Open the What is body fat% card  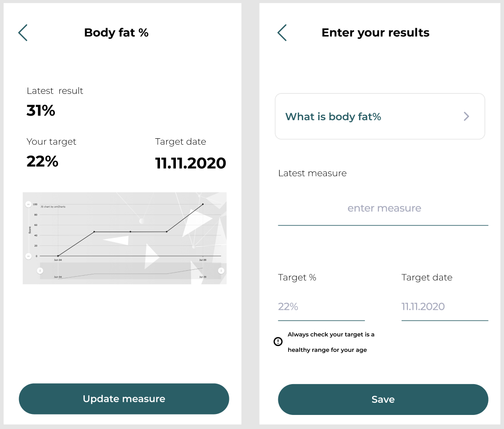[380, 117]
